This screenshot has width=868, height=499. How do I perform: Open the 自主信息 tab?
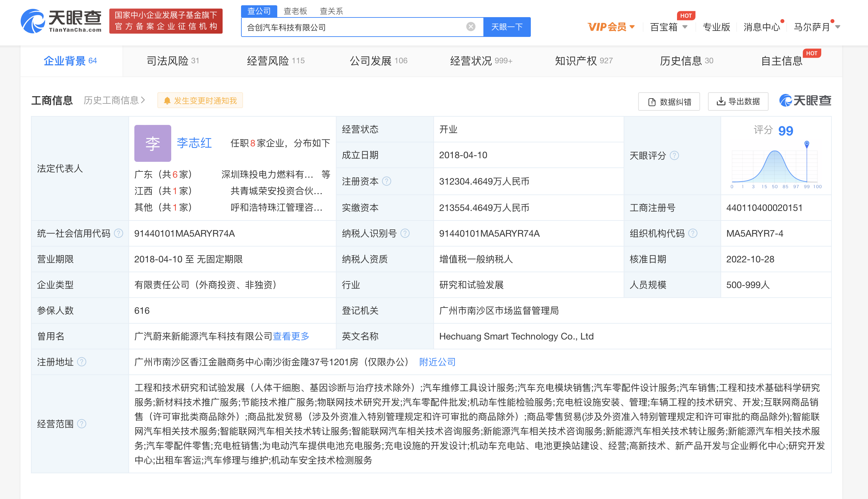coord(782,61)
